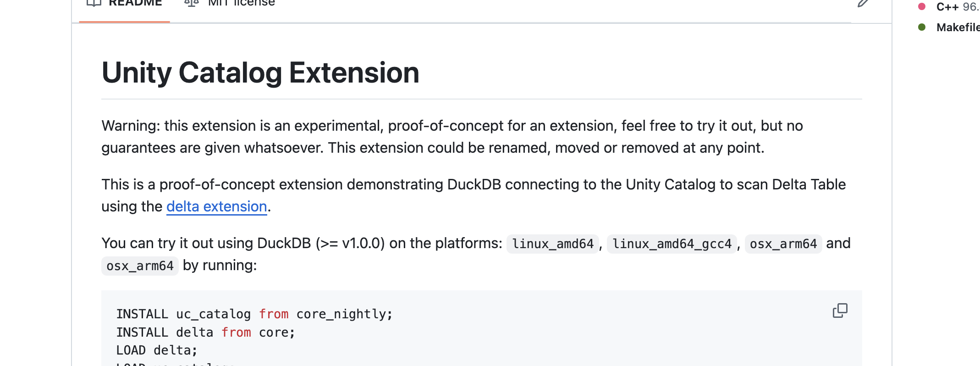The image size is (980, 366).
Task: Click the Unity Catalog Extension heading
Action: (x=260, y=72)
